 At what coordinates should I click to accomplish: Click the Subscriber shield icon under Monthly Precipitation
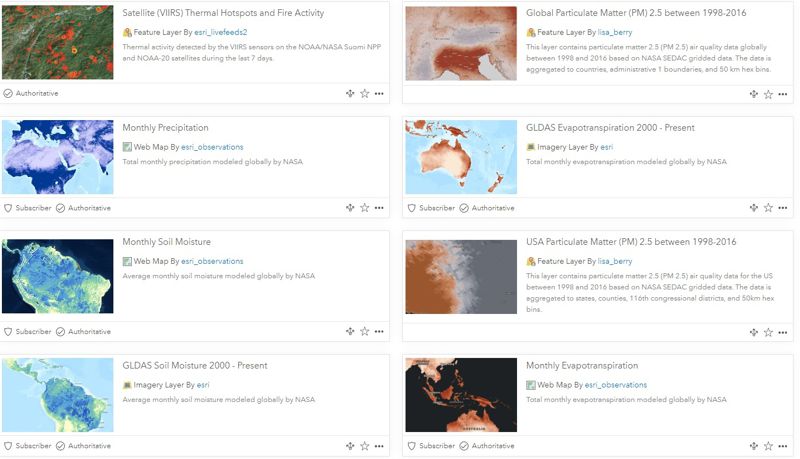pos(8,208)
